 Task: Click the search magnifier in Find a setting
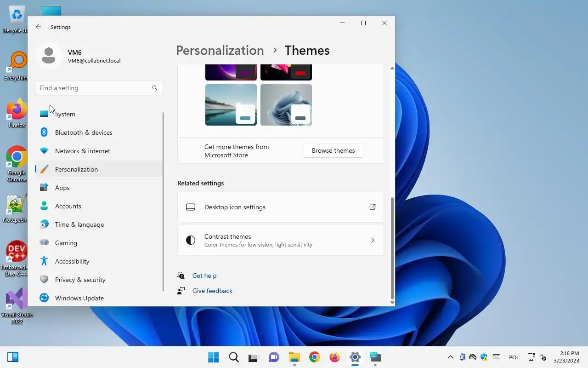[155, 88]
